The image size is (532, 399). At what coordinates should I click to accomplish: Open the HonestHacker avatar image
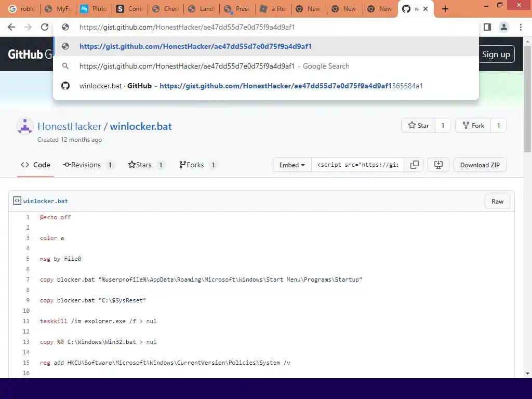[x=25, y=126]
